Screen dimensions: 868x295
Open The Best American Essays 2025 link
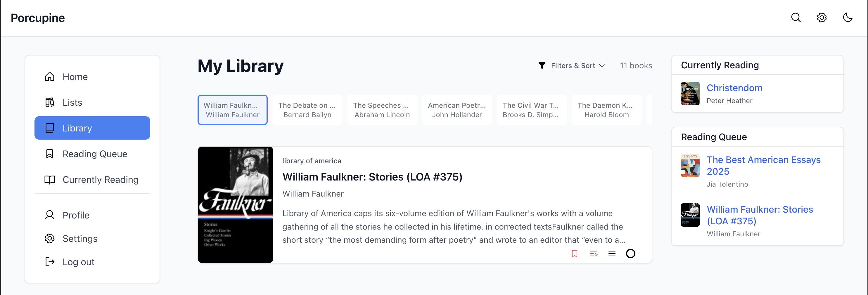(763, 165)
